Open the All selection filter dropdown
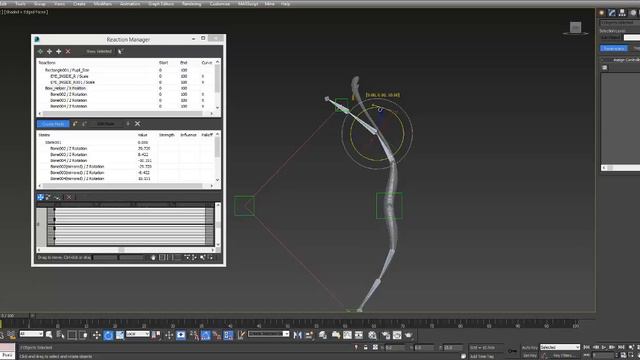Screen dimensions: 640x360 click(31, 334)
